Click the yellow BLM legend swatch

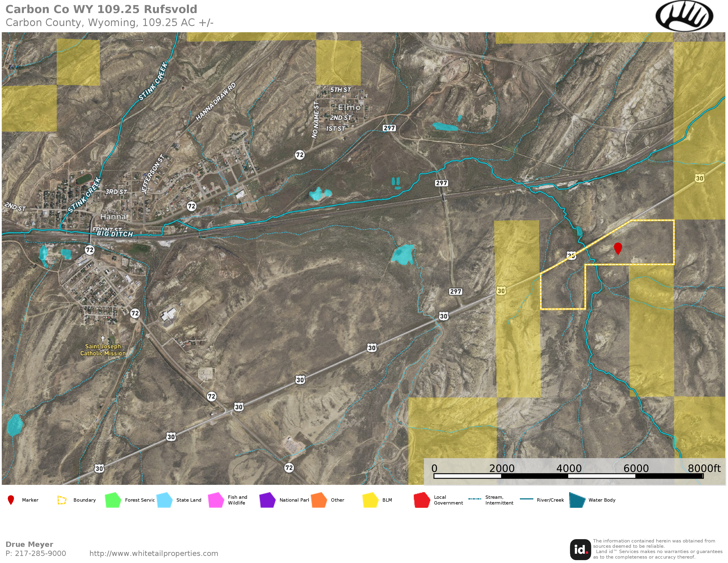(370, 500)
